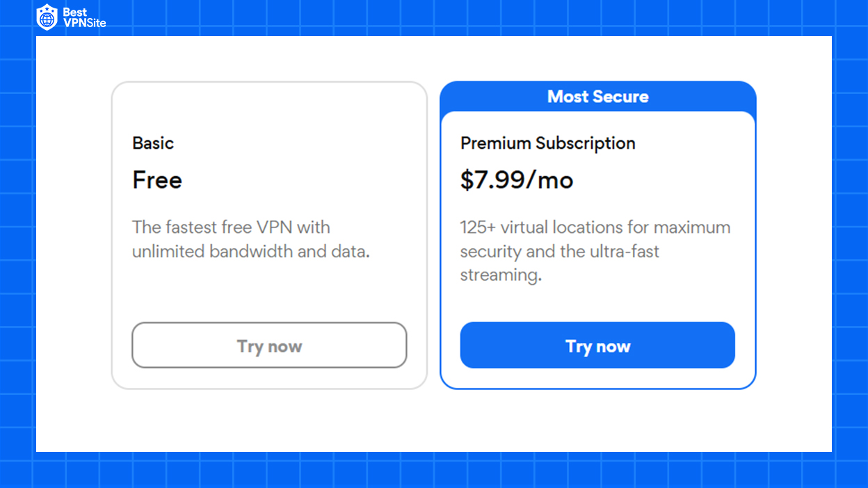
Task: Select the 125+ virtual locations description
Action: pyautogui.click(x=595, y=251)
